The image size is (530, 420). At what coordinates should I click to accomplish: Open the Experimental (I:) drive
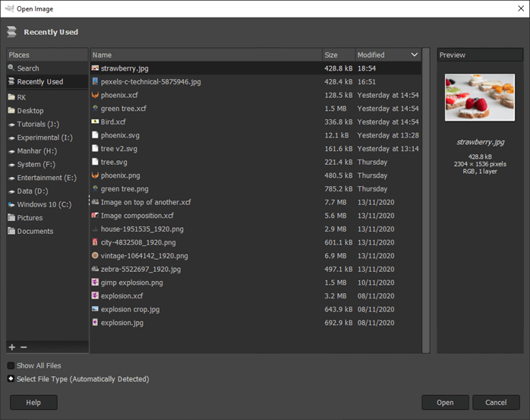(47, 137)
